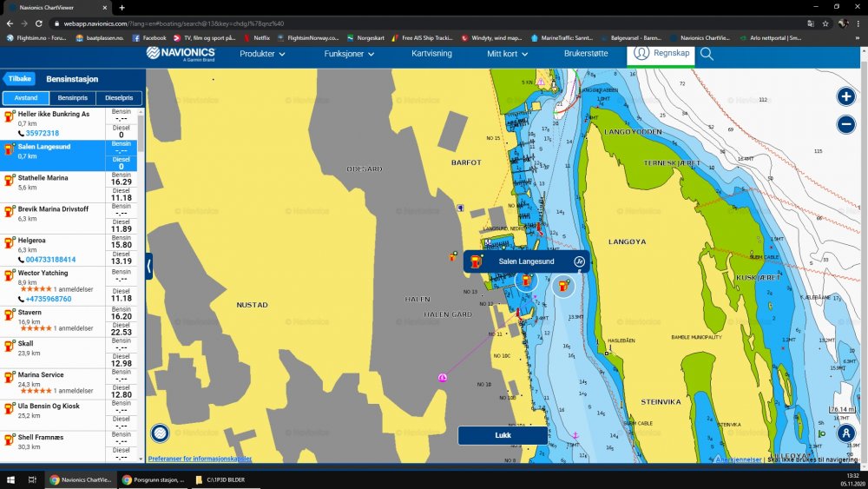Open the Kartvisning page

tap(431, 53)
